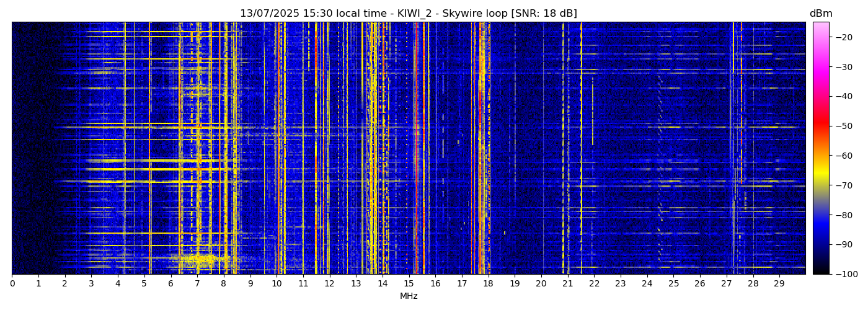
Task: Click the plot title text at top
Action: tap(409, 14)
